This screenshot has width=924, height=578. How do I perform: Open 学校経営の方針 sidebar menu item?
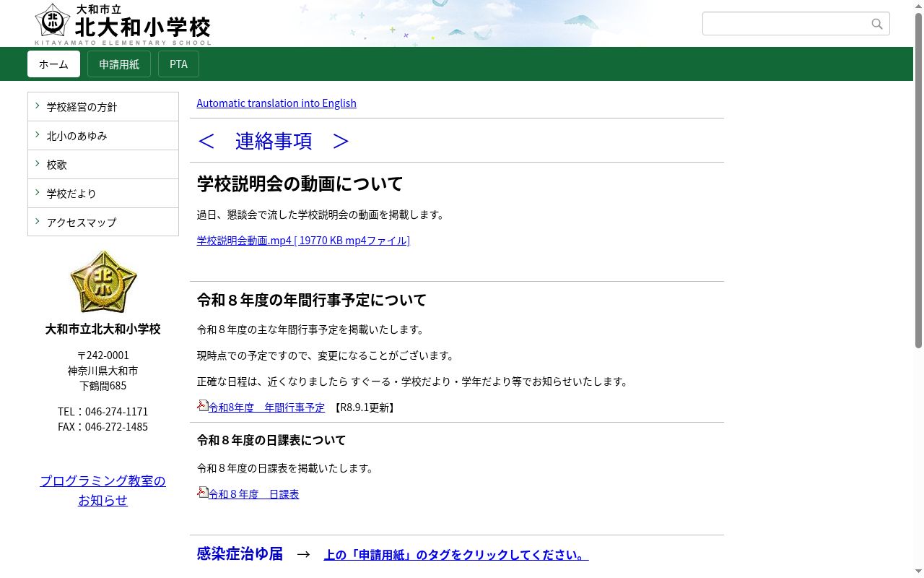coord(103,107)
